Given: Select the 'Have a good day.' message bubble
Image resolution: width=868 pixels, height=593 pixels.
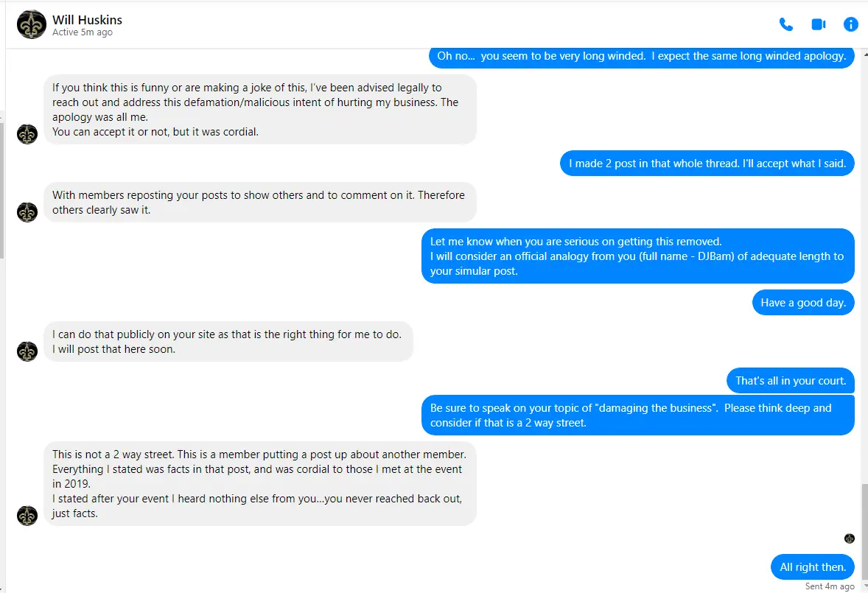Looking at the screenshot, I should pyautogui.click(x=803, y=303).
